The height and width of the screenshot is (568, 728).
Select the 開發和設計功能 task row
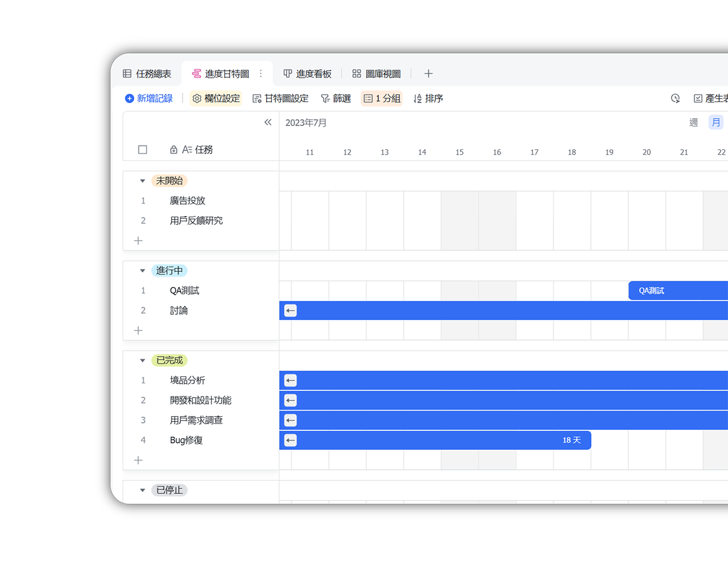point(201,400)
